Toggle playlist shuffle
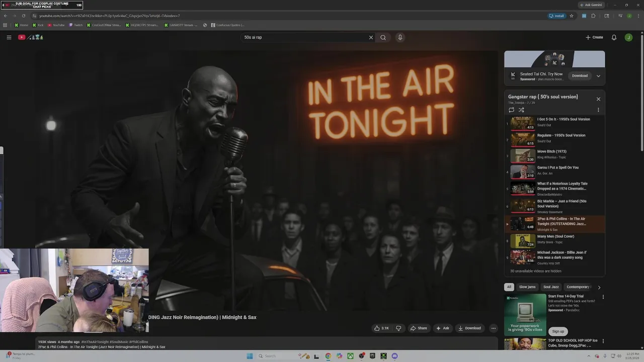The height and width of the screenshot is (362, 644). (x=521, y=110)
